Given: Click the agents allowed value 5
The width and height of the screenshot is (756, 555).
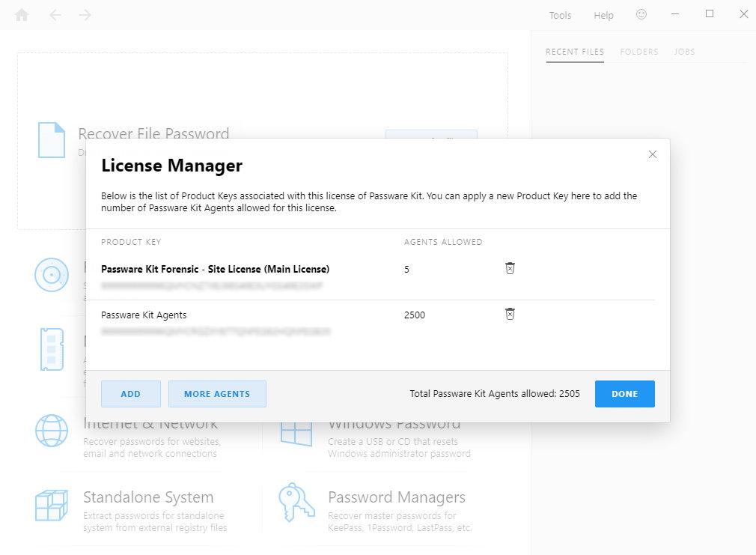Looking at the screenshot, I should (406, 270).
